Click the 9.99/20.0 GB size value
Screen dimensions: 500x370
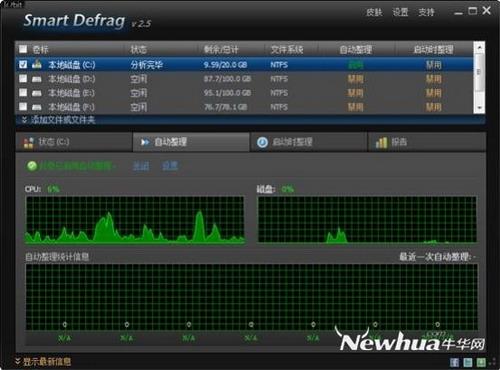point(226,65)
